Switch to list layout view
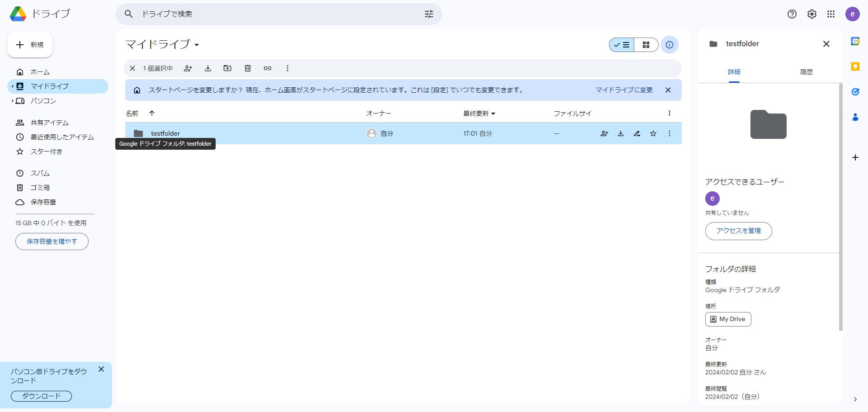This screenshot has height=412, width=868. tap(622, 45)
